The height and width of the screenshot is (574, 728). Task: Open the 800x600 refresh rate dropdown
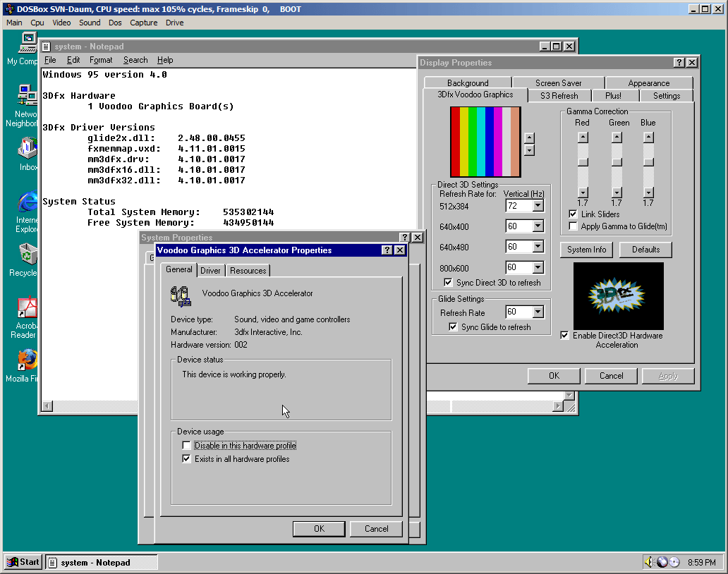[x=538, y=268]
